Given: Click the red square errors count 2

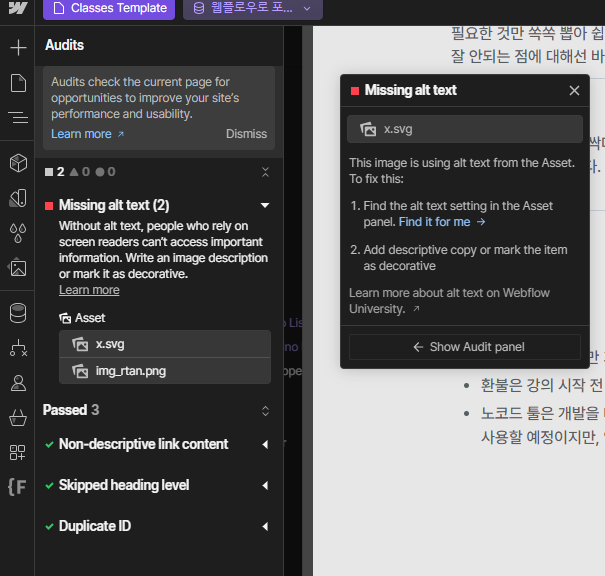Looking at the screenshot, I should 54,172.
